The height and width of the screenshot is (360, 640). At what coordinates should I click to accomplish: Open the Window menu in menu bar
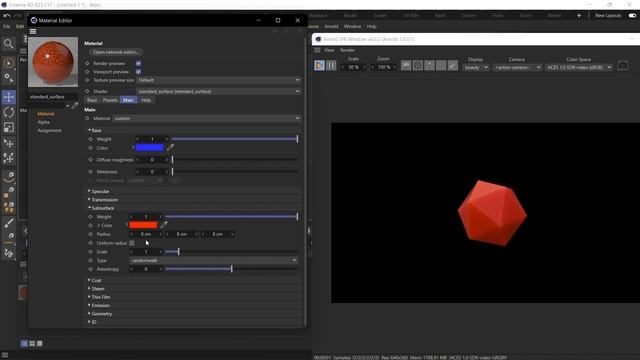352,27
